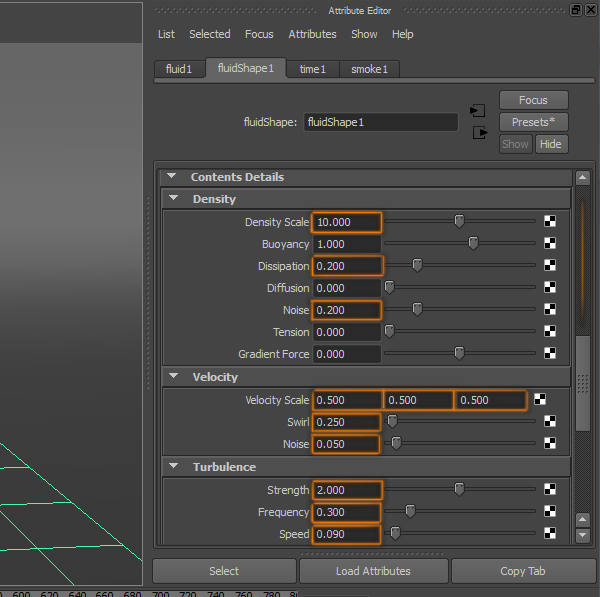Collapse the Turbulence section

click(173, 467)
